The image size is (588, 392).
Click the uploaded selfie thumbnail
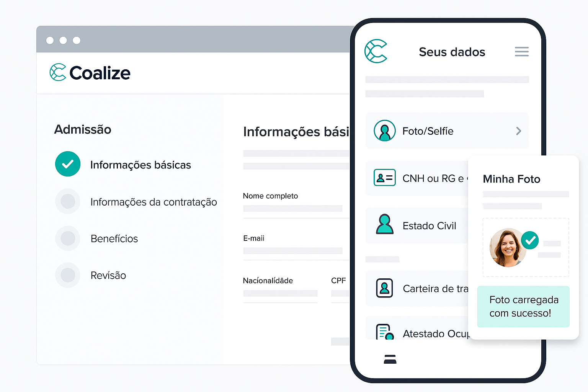click(507, 248)
